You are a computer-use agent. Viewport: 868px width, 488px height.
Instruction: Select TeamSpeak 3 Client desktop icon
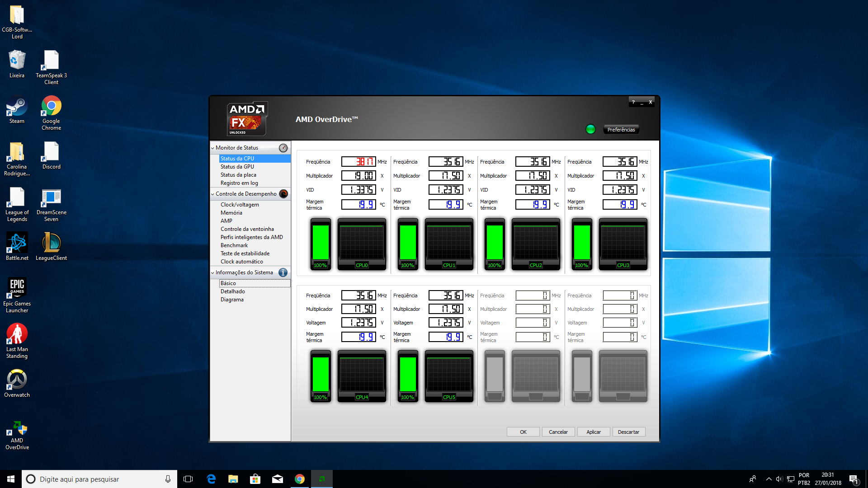(51, 67)
